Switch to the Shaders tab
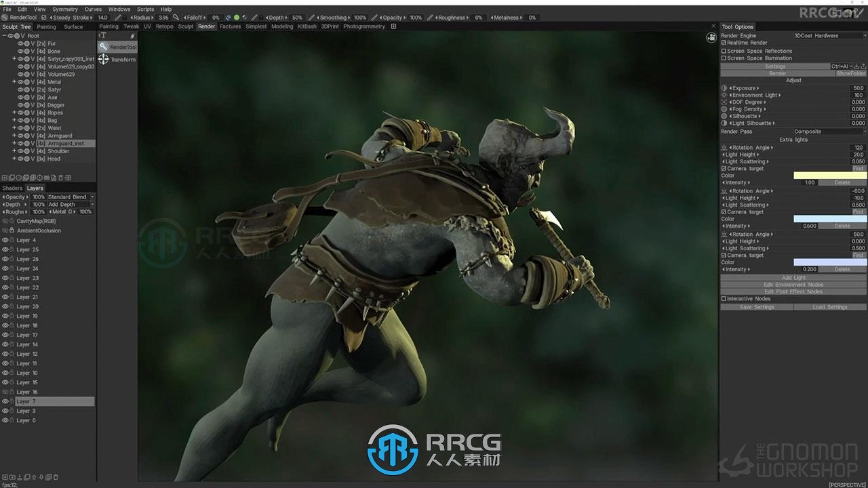 (x=12, y=188)
